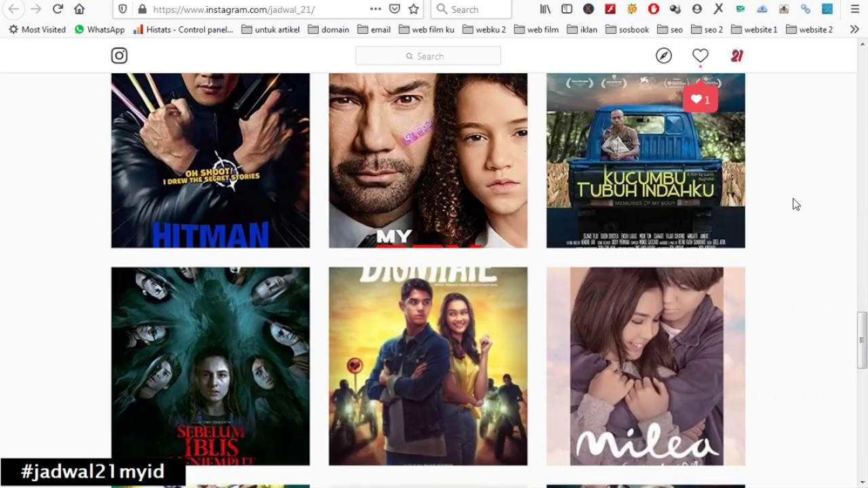Viewport: 868px width, 488px height.
Task: Open the Milea movie poster post
Action: 646,366
